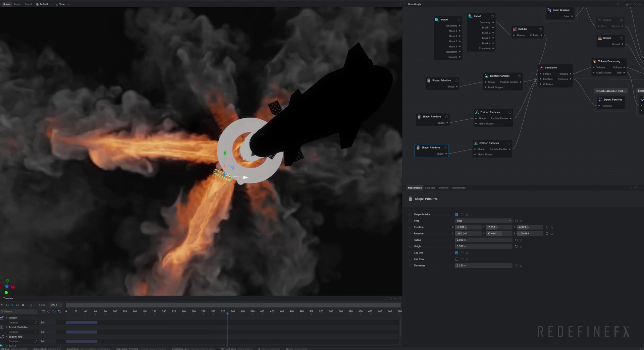This screenshot has width=644, height=350.
Task: Toggle the keyframe circle beside Thickness
Action: coord(410,266)
